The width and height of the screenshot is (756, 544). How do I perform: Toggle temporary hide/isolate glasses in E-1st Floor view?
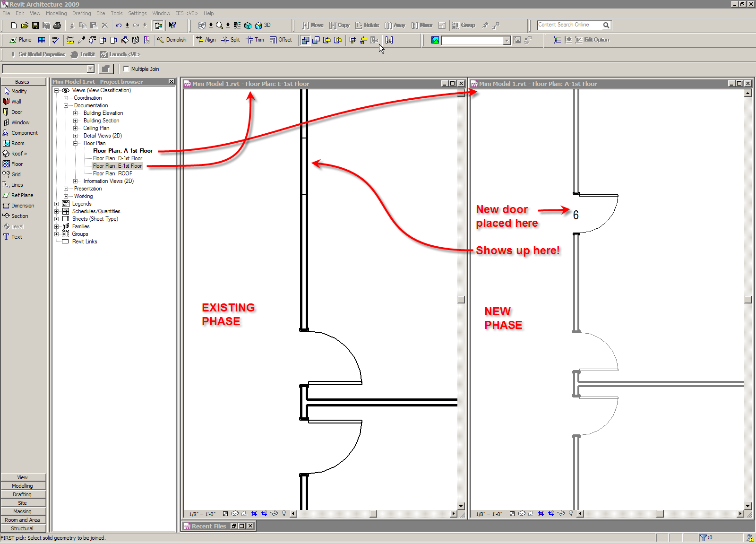point(274,513)
